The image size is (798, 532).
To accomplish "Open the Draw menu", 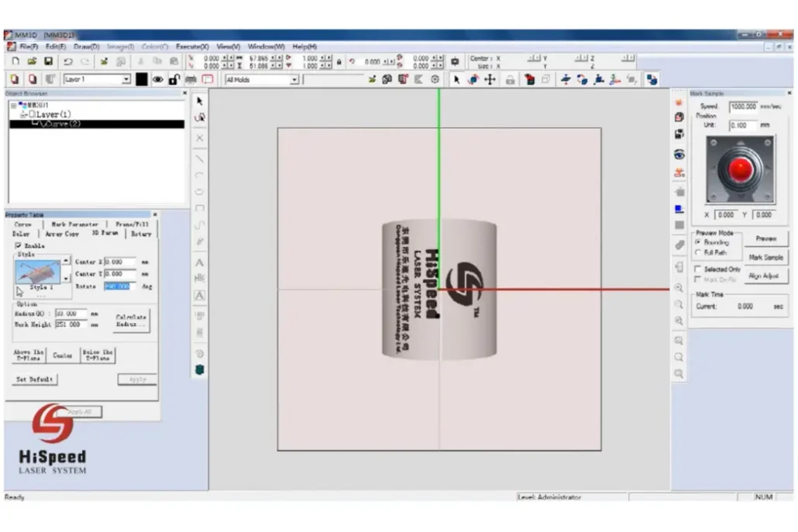I will click(87, 46).
